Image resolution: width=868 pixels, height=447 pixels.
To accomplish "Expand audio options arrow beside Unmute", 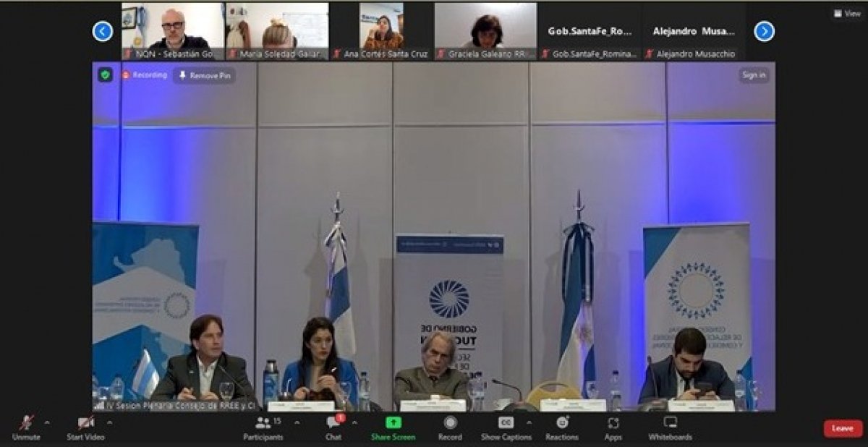I will pyautogui.click(x=47, y=422).
